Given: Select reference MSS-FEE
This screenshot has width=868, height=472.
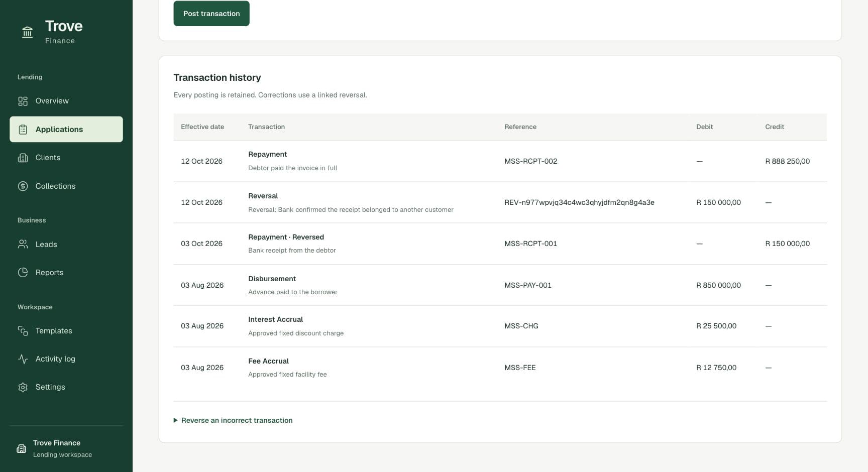Looking at the screenshot, I should [x=520, y=368].
